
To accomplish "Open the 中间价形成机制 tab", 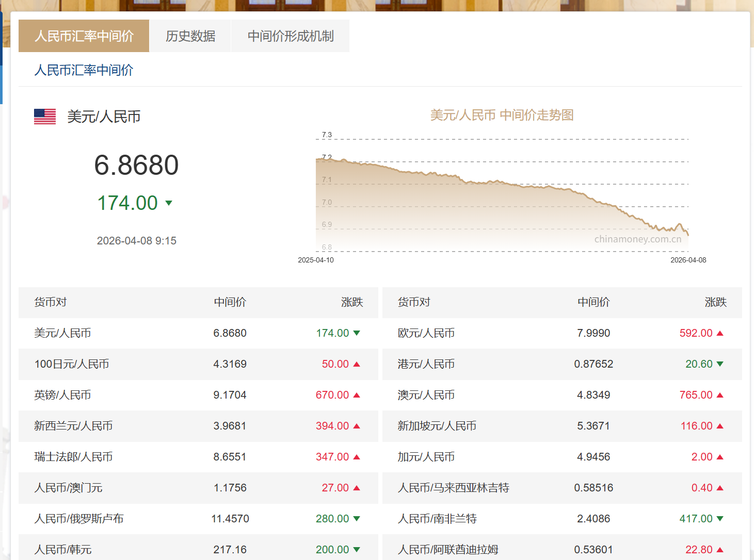I will [291, 36].
